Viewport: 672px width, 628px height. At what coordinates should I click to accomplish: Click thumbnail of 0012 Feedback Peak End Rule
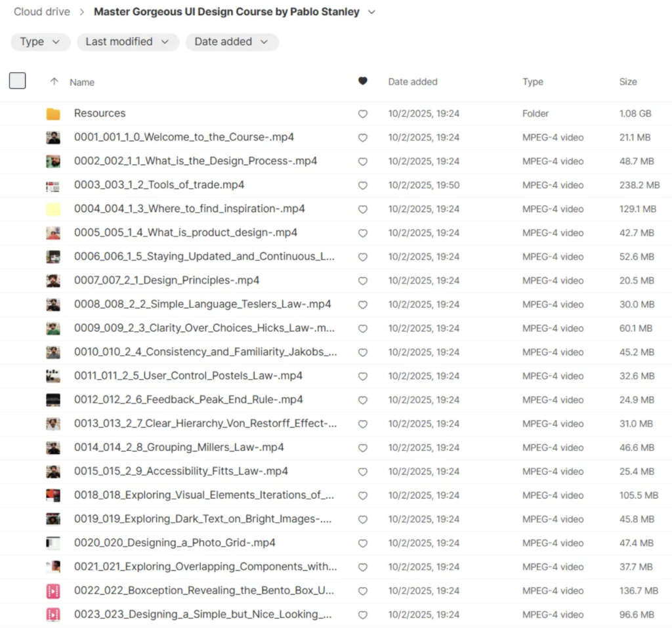[53, 400]
